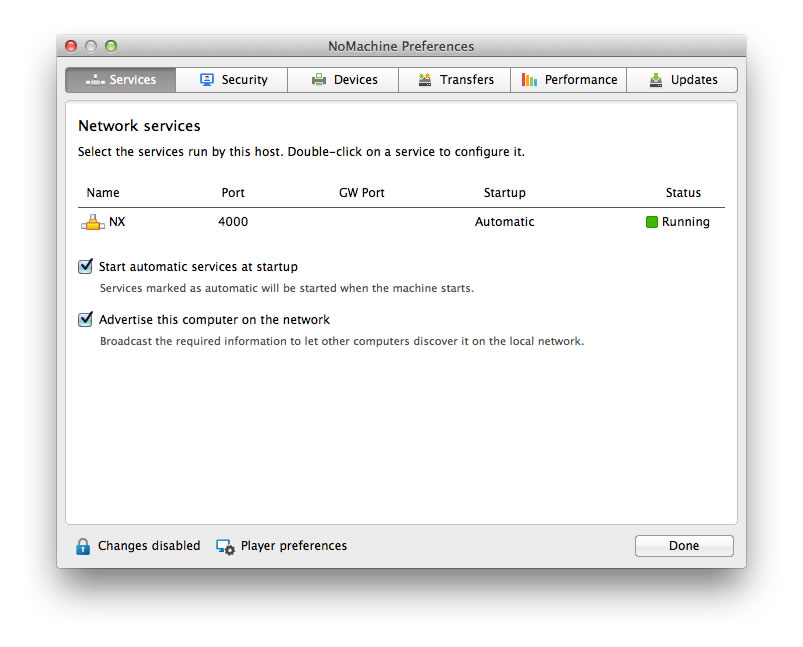Click the NX service network icon

point(93,222)
